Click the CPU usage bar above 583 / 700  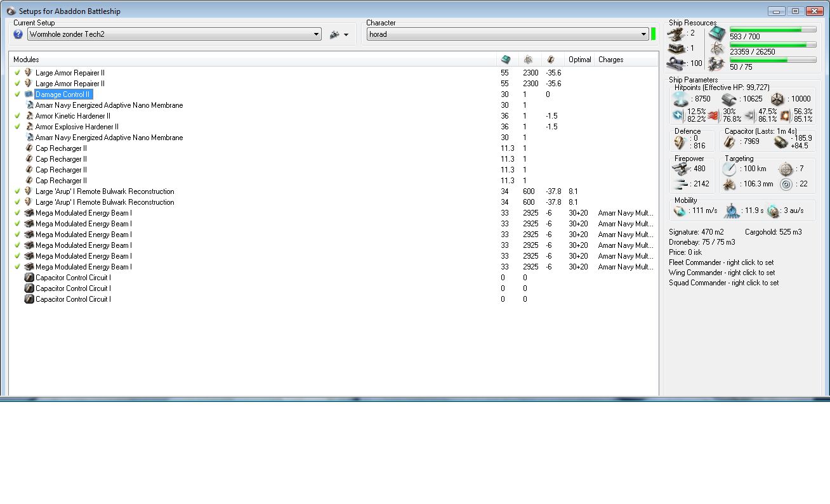pos(772,30)
